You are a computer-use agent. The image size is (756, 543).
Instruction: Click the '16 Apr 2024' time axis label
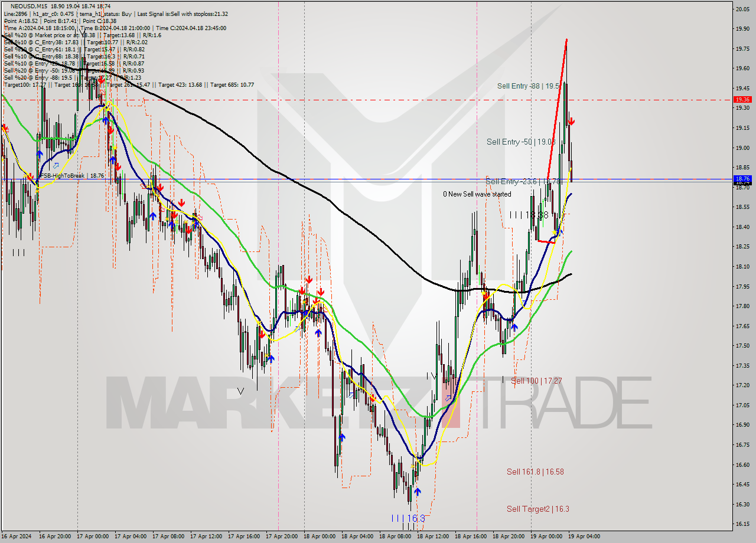point(17,537)
